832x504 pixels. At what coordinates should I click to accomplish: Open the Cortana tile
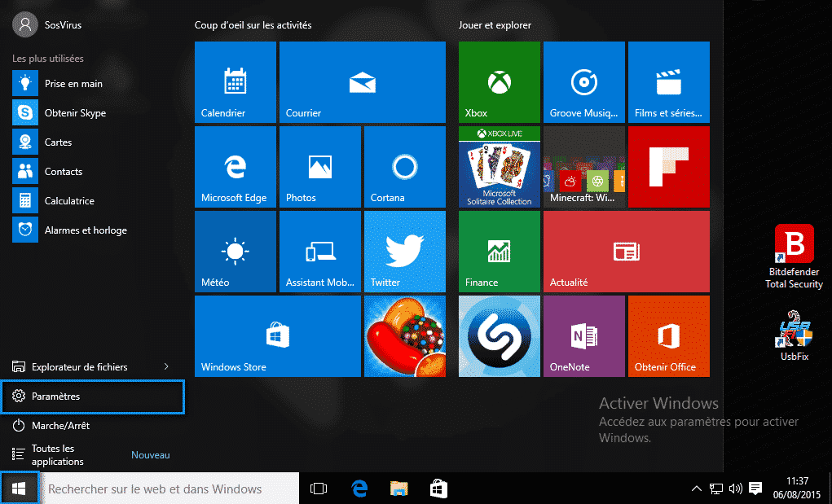(x=404, y=167)
